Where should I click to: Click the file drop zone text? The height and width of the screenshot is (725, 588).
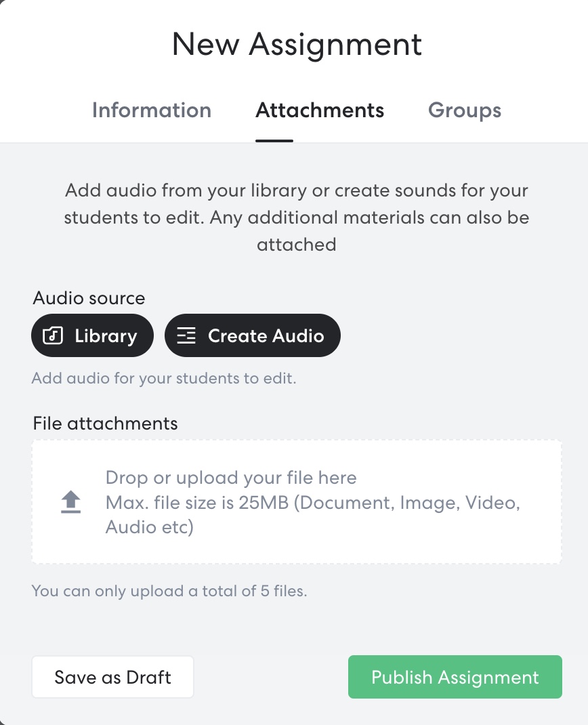pyautogui.click(x=313, y=502)
